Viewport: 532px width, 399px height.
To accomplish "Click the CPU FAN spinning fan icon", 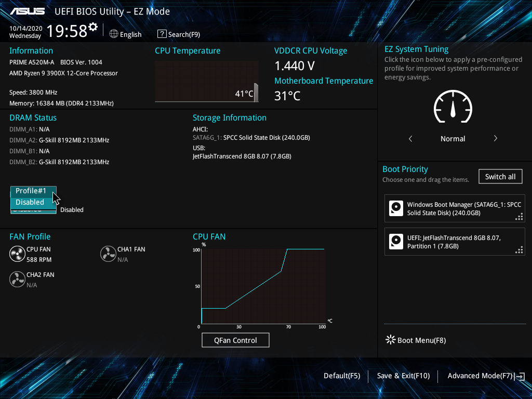I will (17, 254).
